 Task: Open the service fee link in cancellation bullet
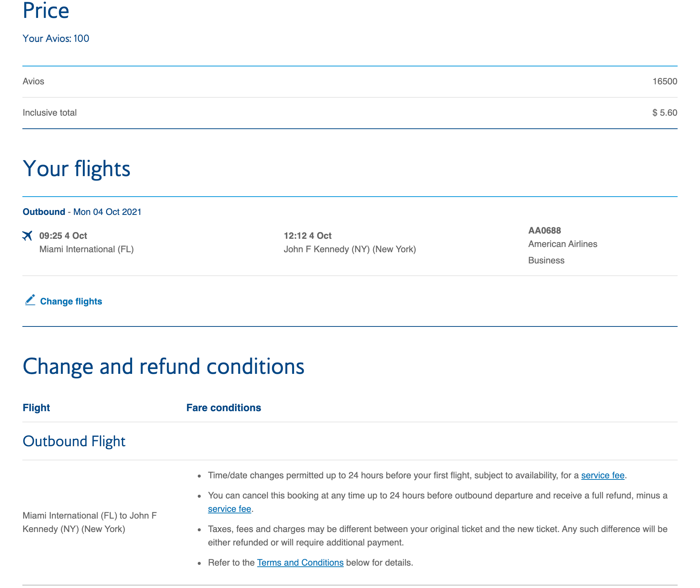tap(229, 509)
